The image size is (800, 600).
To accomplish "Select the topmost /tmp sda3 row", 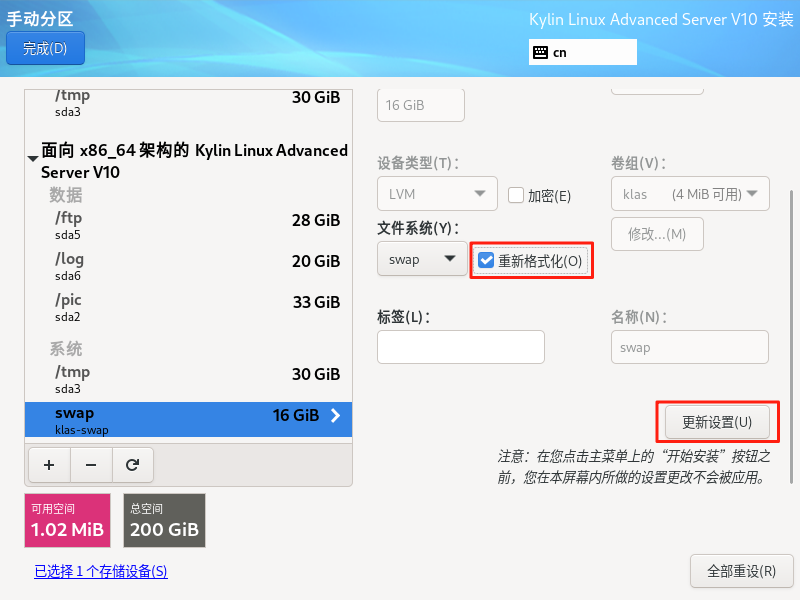I will click(x=188, y=104).
